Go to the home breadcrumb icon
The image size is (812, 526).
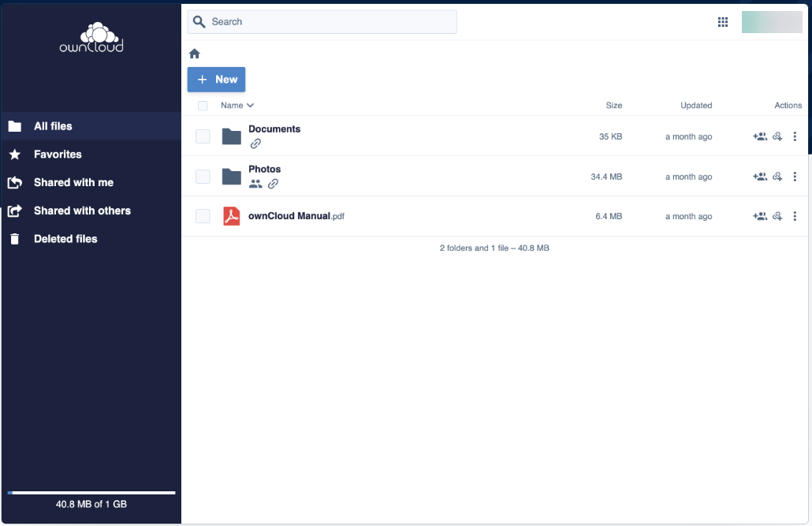point(195,54)
